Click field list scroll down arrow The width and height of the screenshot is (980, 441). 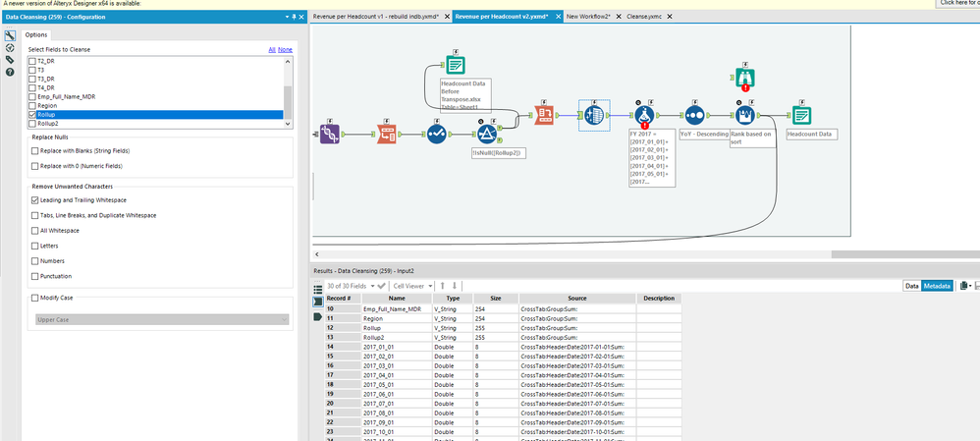288,124
